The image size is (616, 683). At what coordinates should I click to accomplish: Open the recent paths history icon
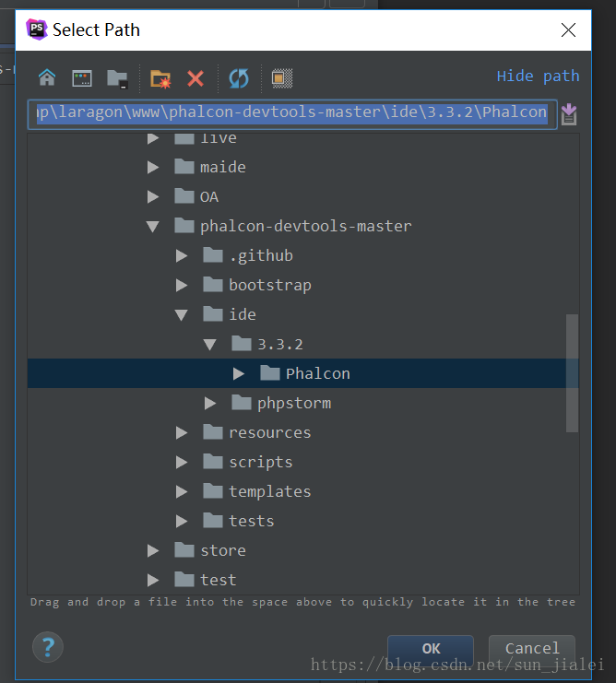[x=569, y=114]
